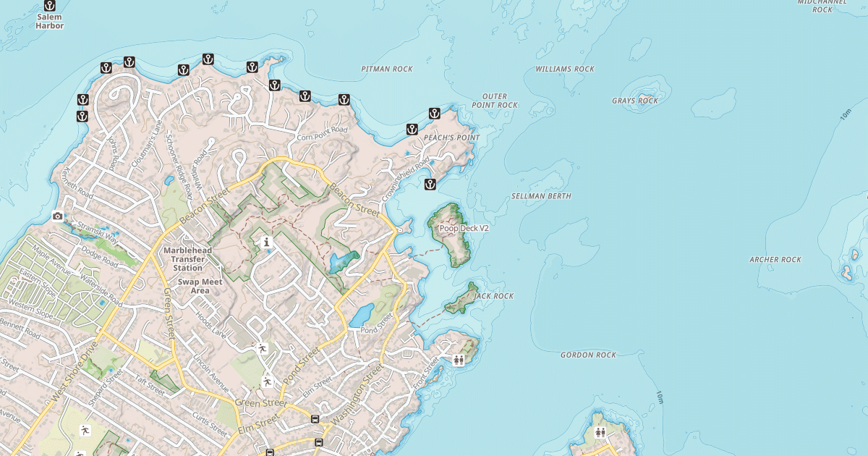Open the information icon east of Marblehead Transfer Station
This screenshot has height=456, width=868.
pos(267,242)
